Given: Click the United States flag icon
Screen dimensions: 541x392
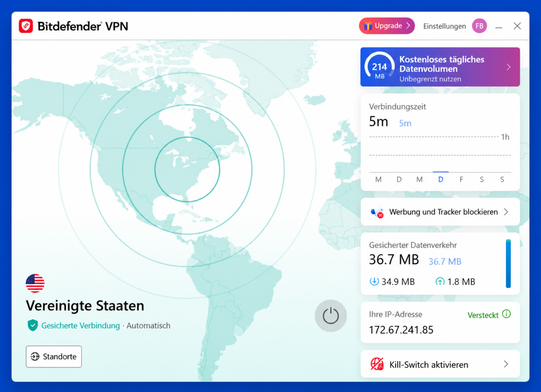Looking at the screenshot, I should (35, 283).
